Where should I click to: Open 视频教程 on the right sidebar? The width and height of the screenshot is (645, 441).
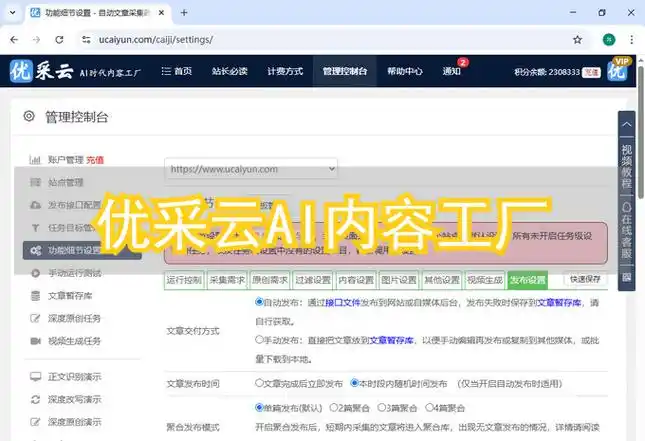coord(626,167)
